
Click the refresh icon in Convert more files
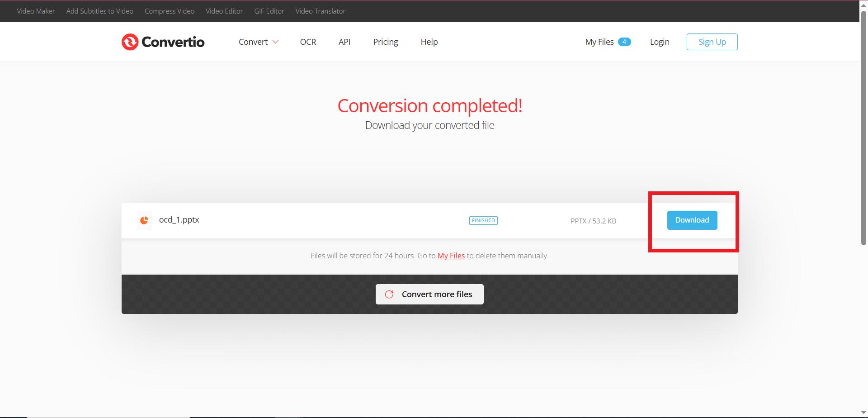click(x=389, y=294)
